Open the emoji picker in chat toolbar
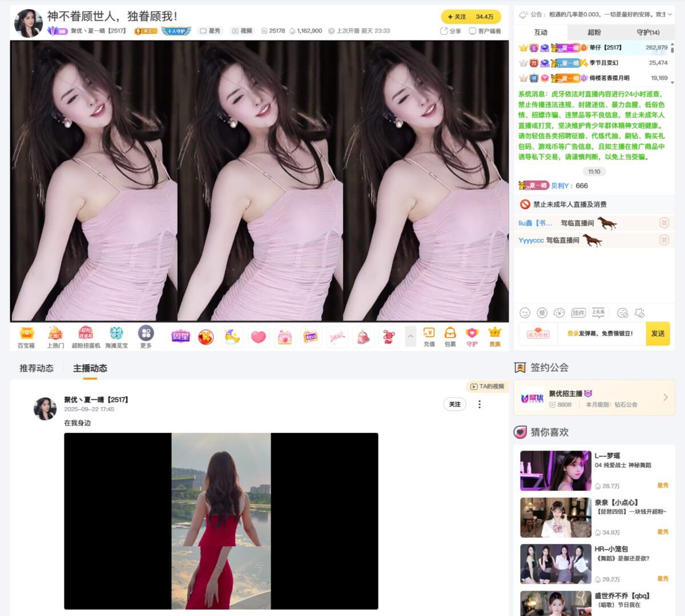 (524, 313)
